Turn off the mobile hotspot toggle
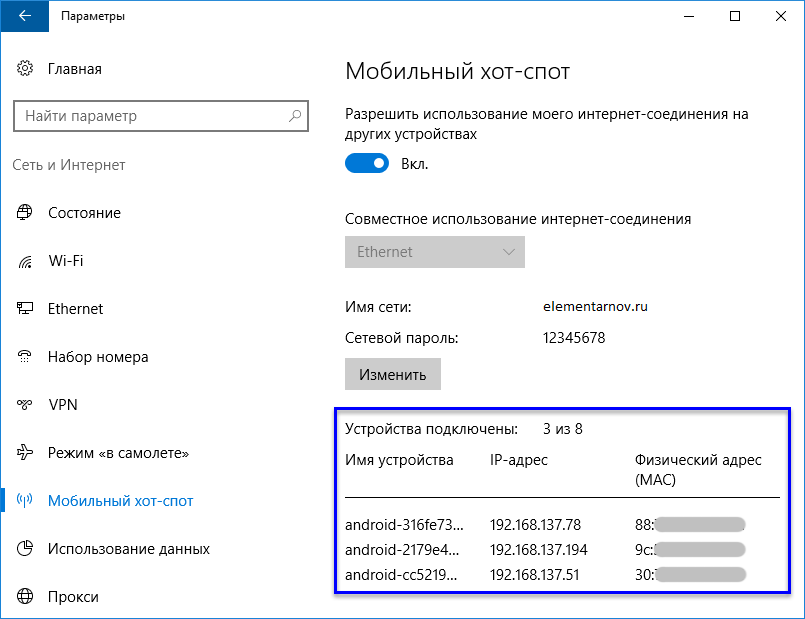The width and height of the screenshot is (805, 619). tap(366, 163)
